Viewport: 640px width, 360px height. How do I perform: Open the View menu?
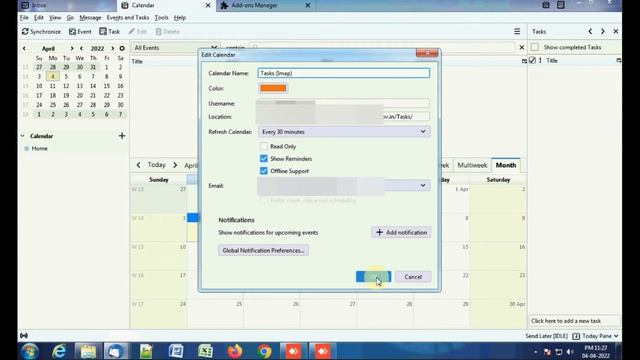pyautogui.click(x=55, y=18)
